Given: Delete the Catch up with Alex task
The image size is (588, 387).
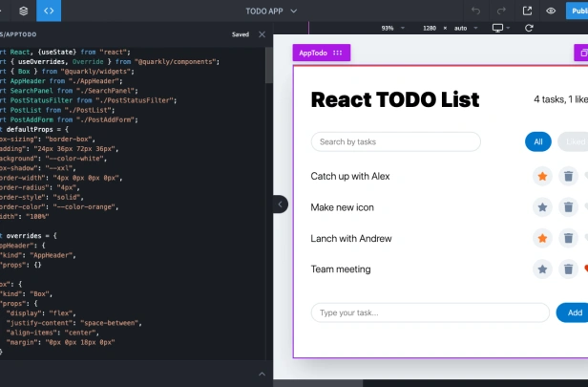Looking at the screenshot, I should point(569,176).
